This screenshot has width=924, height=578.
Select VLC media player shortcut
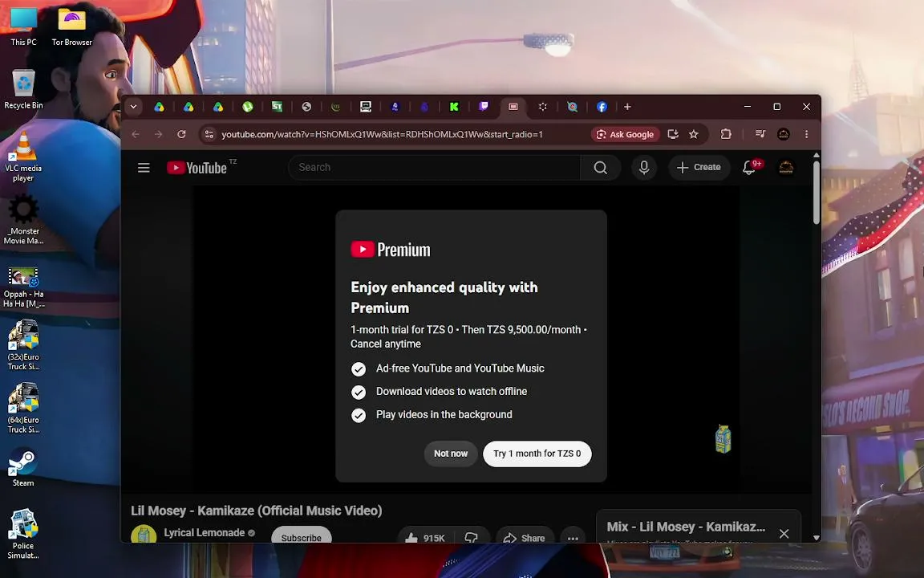23,157
